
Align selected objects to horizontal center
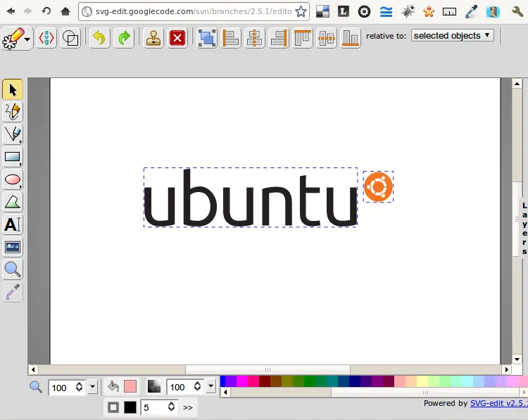[x=255, y=38]
